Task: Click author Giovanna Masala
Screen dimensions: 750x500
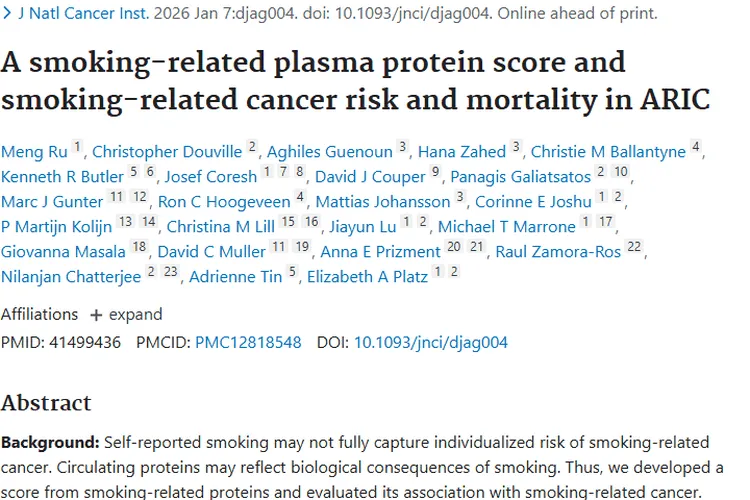Action: coord(63,252)
